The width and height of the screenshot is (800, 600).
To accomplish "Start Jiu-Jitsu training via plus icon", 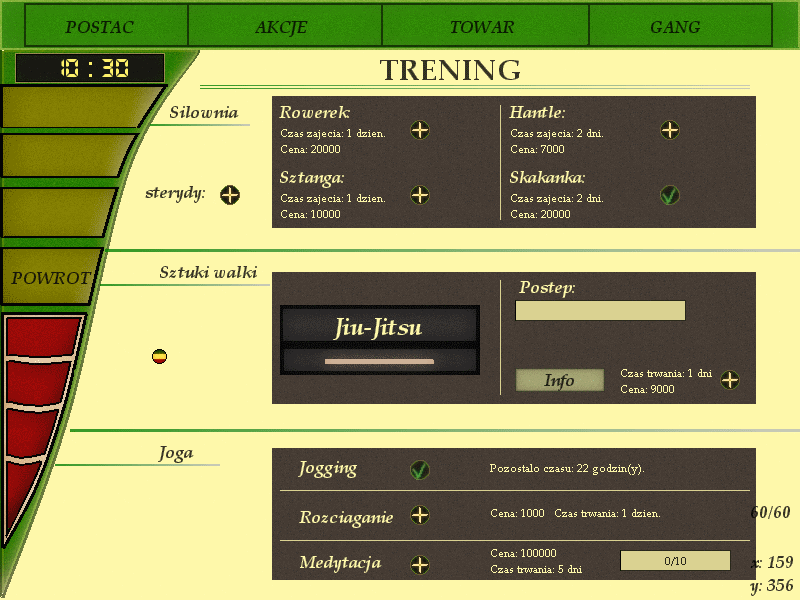I will pos(731,380).
